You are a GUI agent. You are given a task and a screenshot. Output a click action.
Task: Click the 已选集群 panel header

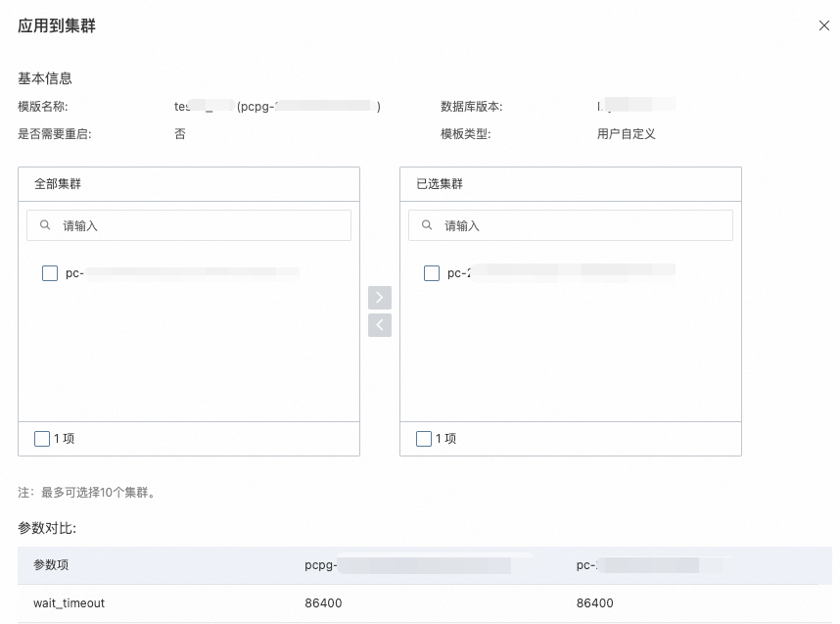[571, 184]
